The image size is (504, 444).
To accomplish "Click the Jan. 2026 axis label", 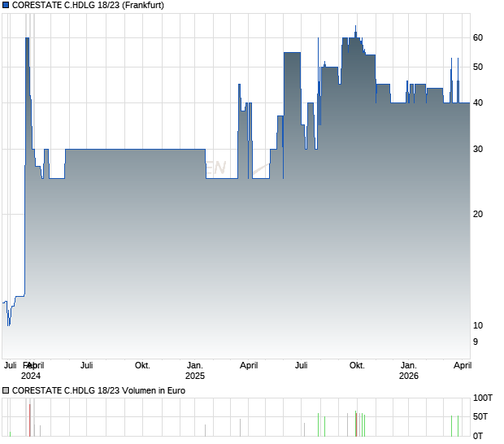I will point(409,371).
